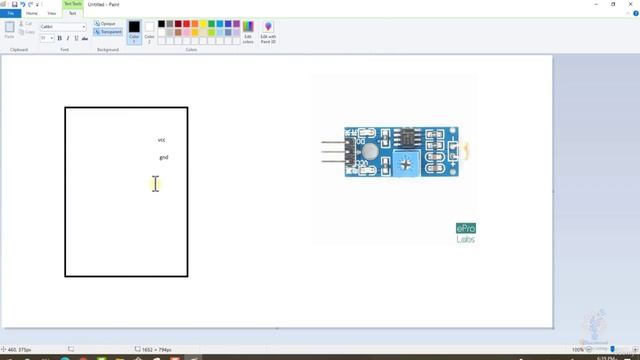Undo the last action
This screenshot has width=640, height=360.
(22, 4)
